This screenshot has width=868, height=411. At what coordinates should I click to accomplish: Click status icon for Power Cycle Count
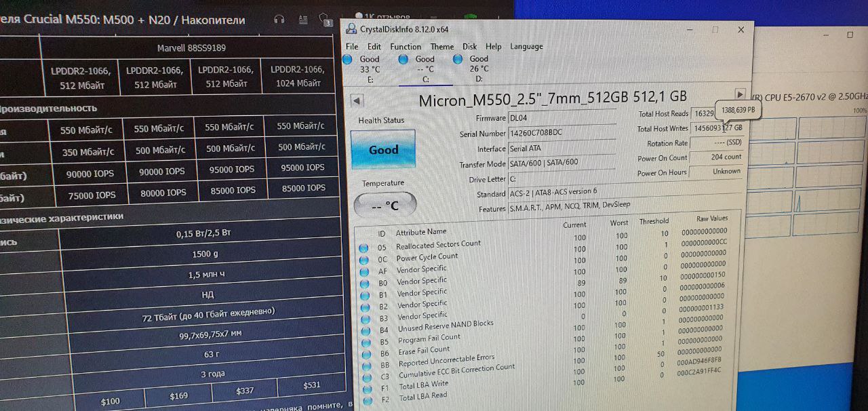tap(364, 261)
